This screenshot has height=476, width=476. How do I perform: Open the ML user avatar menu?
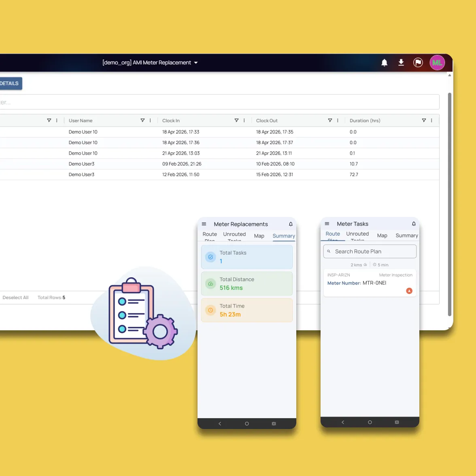[437, 62]
